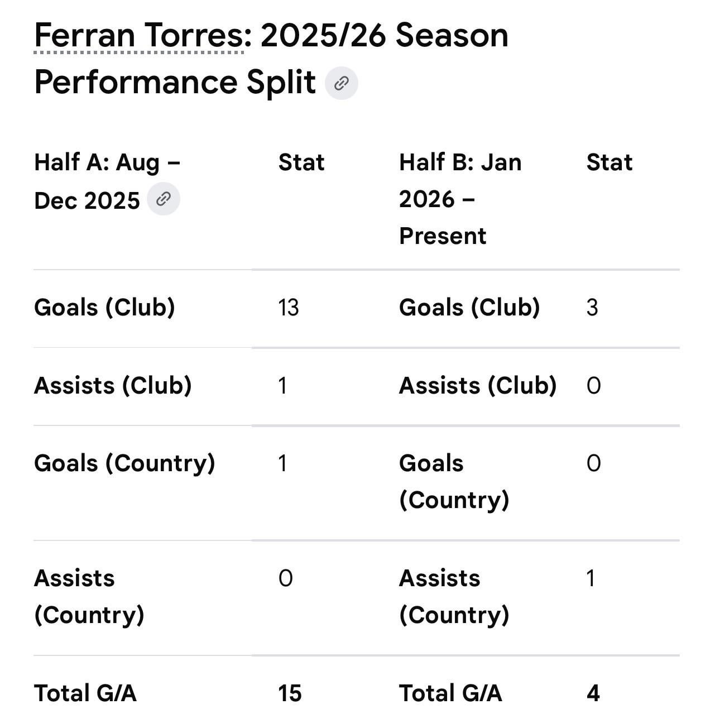Click the Goals (Club) label in Half A
The image size is (720, 728).
pos(104,308)
